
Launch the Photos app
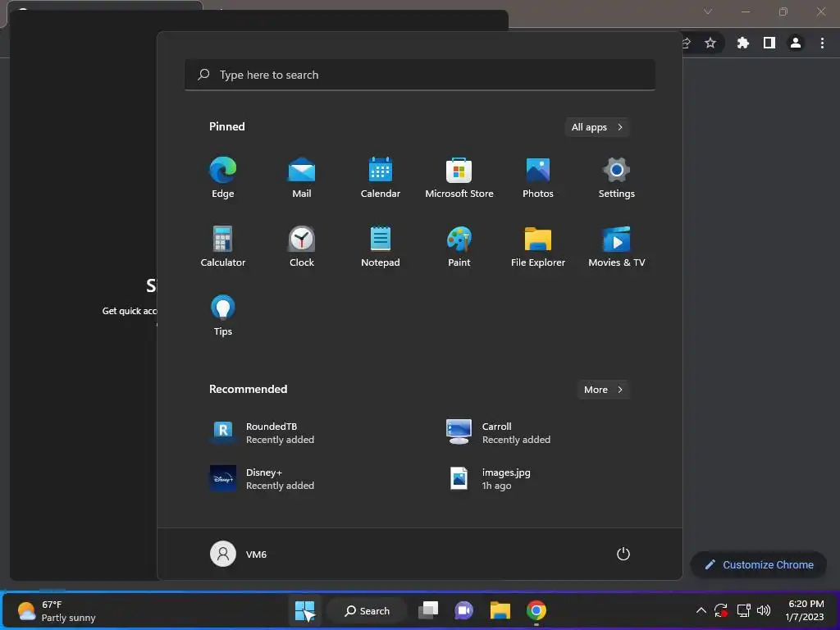click(538, 177)
